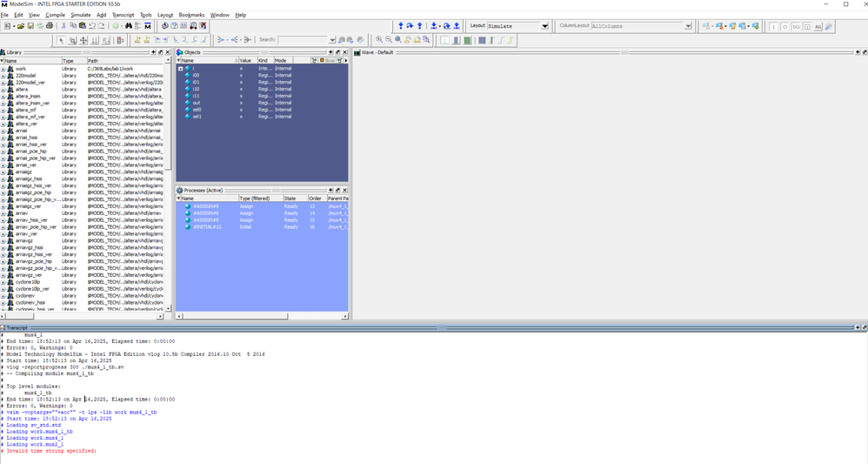Image resolution: width=868 pixels, height=464 pixels.
Task: Click the Save disk icon
Action: 30,26
